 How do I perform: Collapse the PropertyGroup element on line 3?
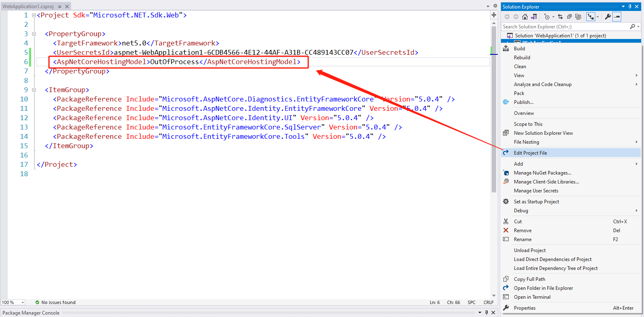(34, 34)
